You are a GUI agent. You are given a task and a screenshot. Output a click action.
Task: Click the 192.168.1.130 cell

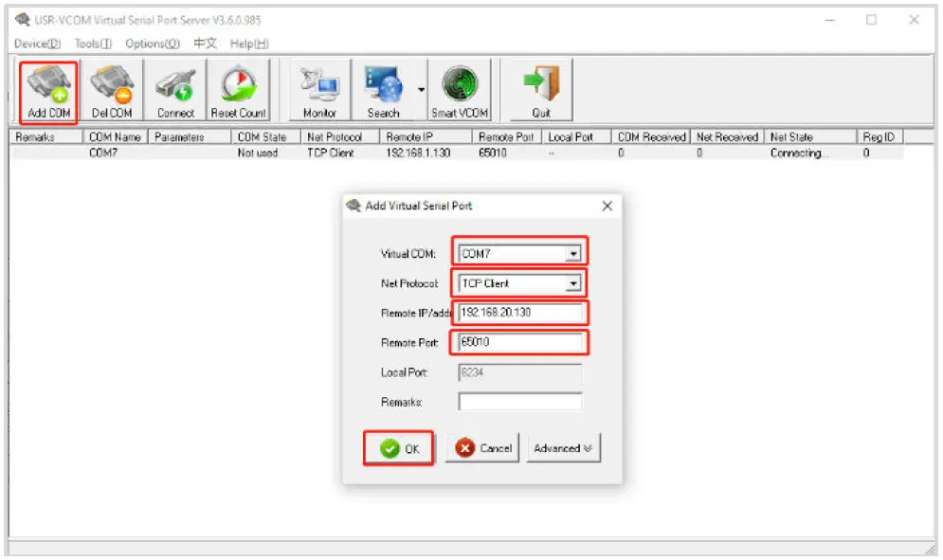pyautogui.click(x=418, y=154)
